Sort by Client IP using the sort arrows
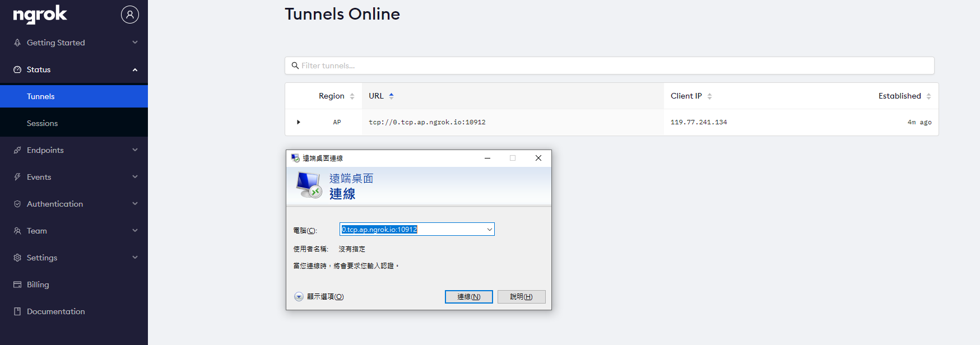The height and width of the screenshot is (345, 980). click(x=709, y=96)
